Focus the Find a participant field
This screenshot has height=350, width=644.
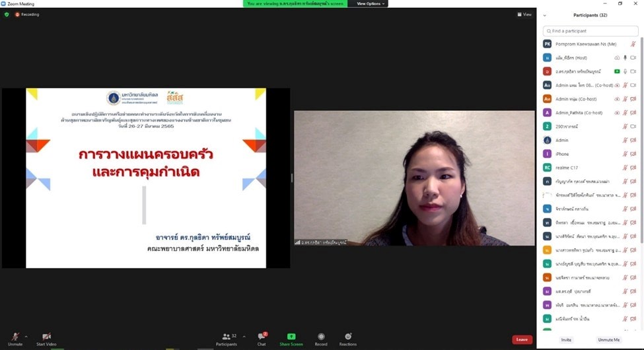click(590, 31)
